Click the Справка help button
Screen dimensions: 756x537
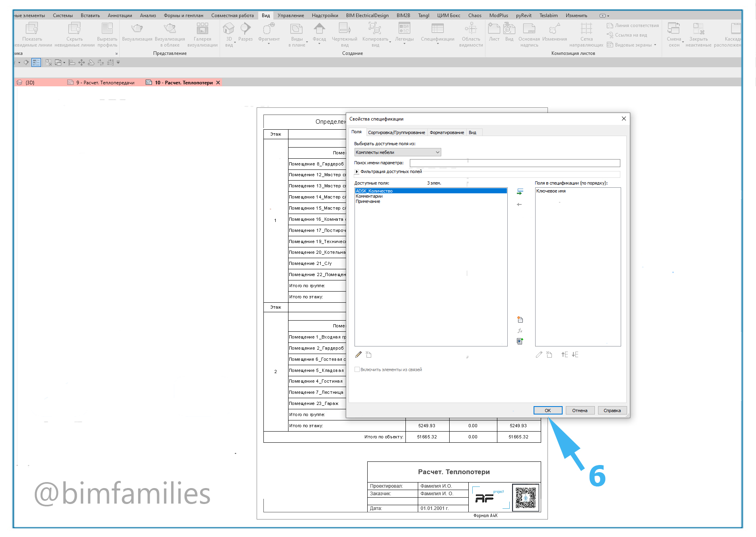[612, 411]
